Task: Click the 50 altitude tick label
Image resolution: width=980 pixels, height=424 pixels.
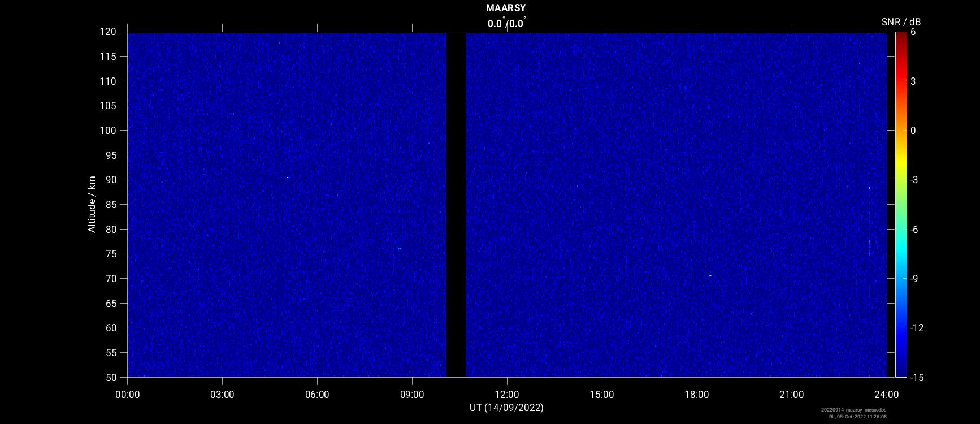Action: coord(111,378)
